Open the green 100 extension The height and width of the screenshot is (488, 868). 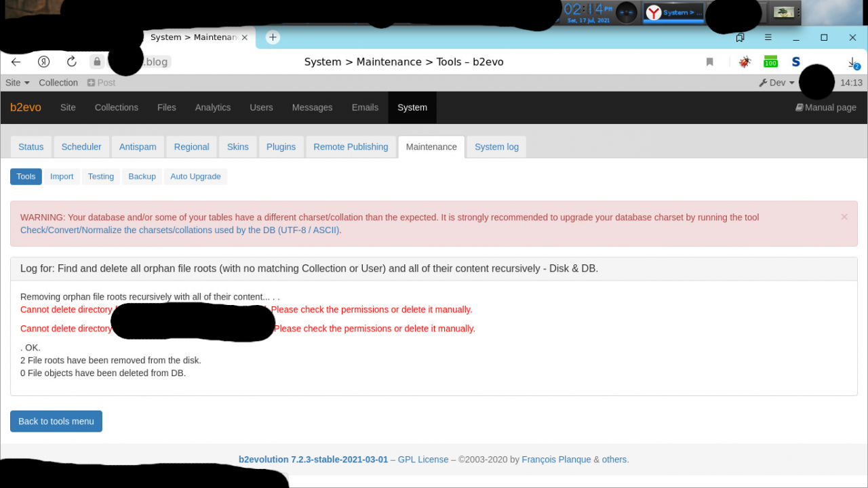pyautogui.click(x=770, y=62)
